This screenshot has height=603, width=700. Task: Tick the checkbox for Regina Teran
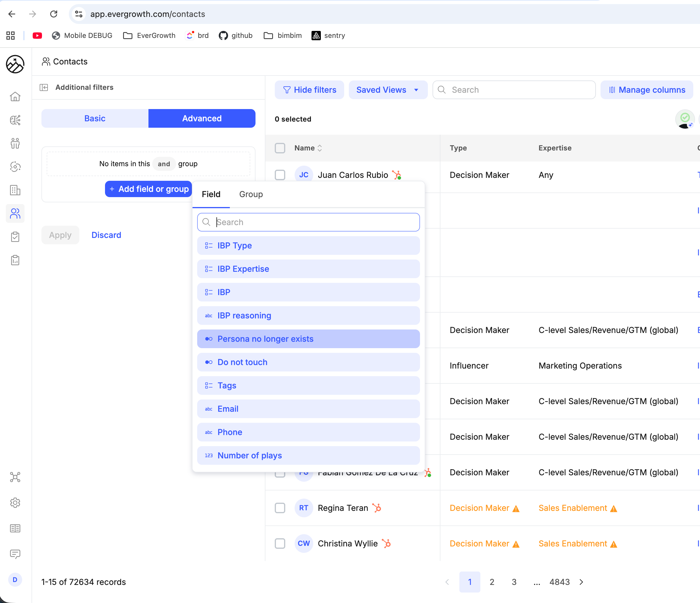coord(280,508)
